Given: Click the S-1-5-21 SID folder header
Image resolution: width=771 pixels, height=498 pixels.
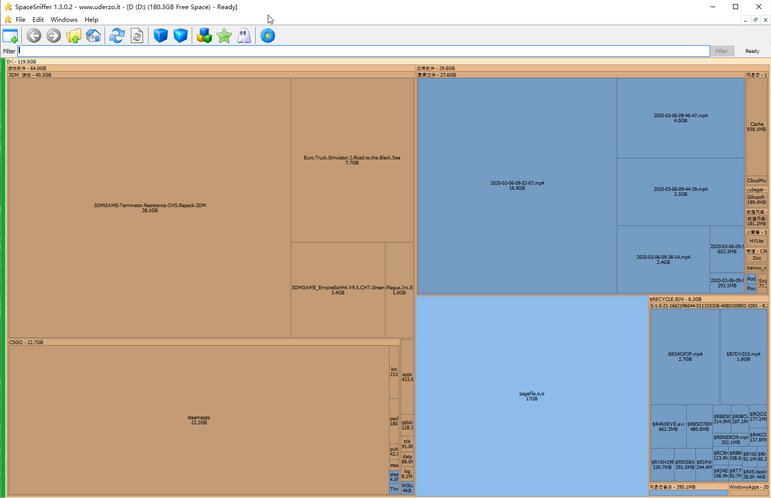Looking at the screenshot, I should coord(709,306).
